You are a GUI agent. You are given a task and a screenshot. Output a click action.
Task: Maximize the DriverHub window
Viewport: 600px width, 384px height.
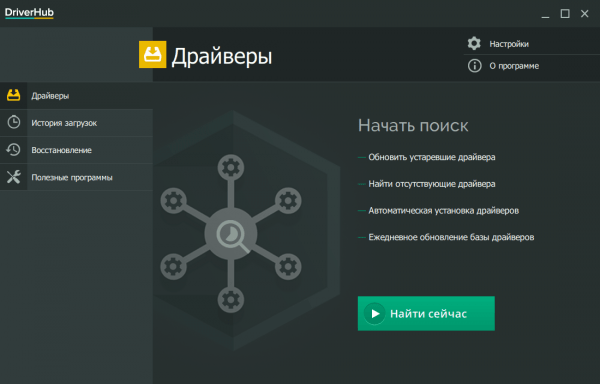pyautogui.click(x=565, y=14)
